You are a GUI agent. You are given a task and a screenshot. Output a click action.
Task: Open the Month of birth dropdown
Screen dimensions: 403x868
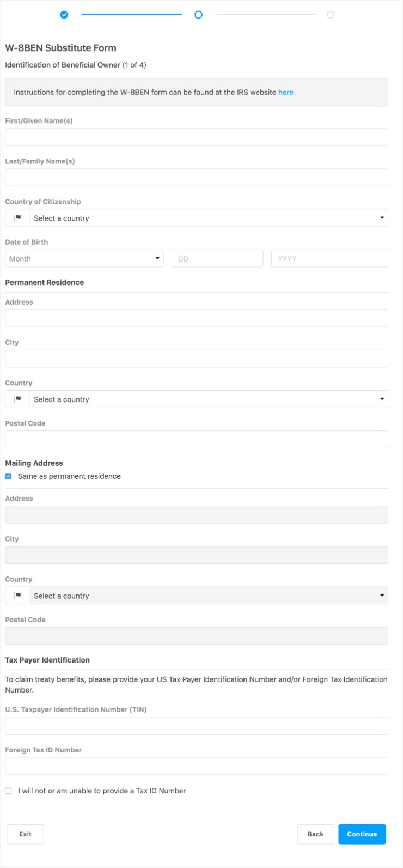(84, 258)
